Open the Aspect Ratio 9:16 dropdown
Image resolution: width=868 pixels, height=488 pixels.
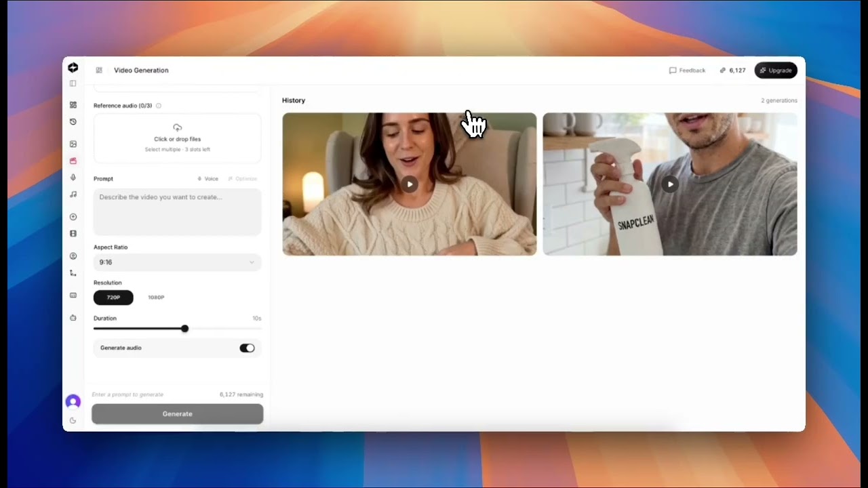(177, 262)
